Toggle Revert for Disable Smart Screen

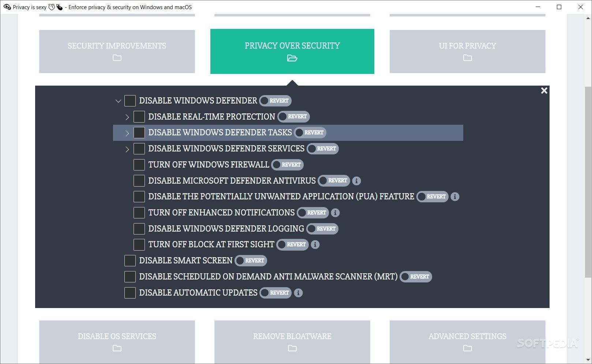(251, 260)
